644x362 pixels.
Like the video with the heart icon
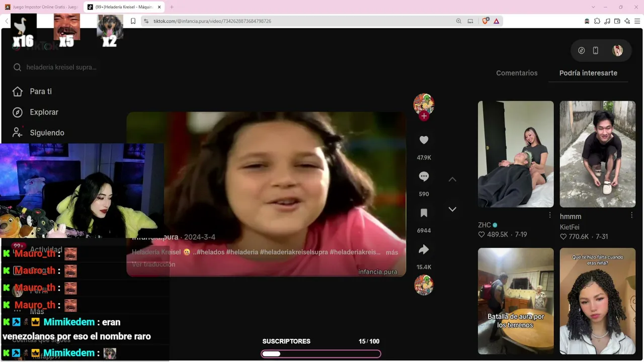tap(424, 140)
